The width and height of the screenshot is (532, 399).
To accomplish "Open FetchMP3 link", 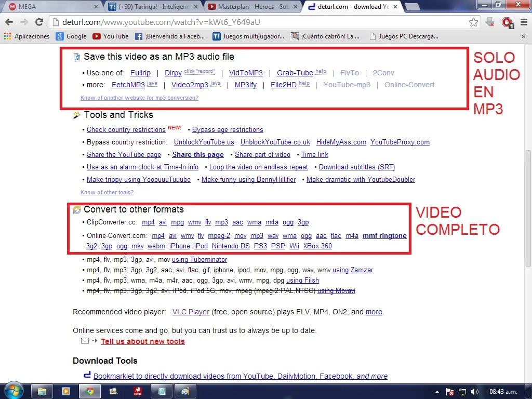I will coord(128,85).
